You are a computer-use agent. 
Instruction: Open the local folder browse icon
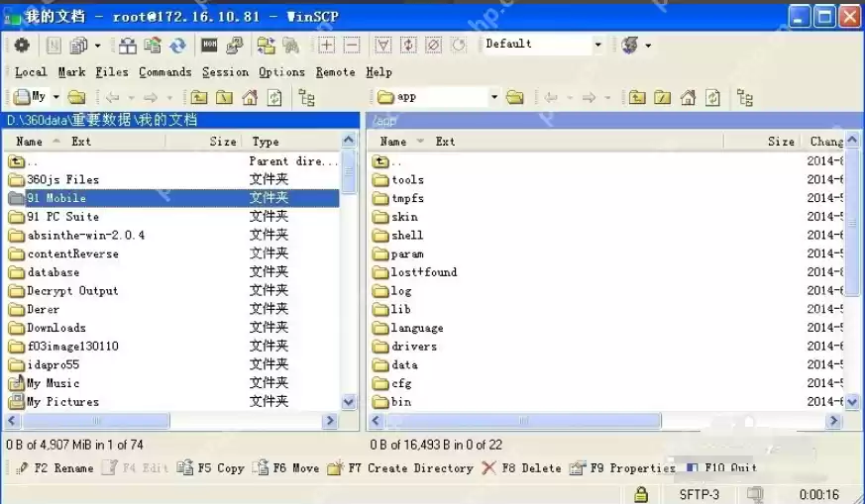pos(76,97)
